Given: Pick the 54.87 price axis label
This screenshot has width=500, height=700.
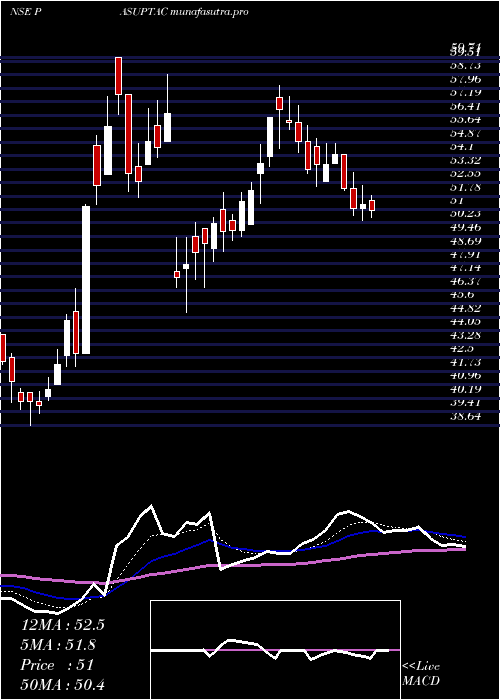Looking at the screenshot, I should (x=465, y=133).
